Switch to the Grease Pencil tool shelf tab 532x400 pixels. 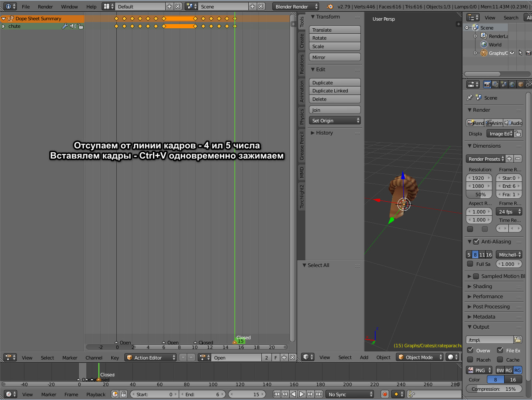click(301, 146)
